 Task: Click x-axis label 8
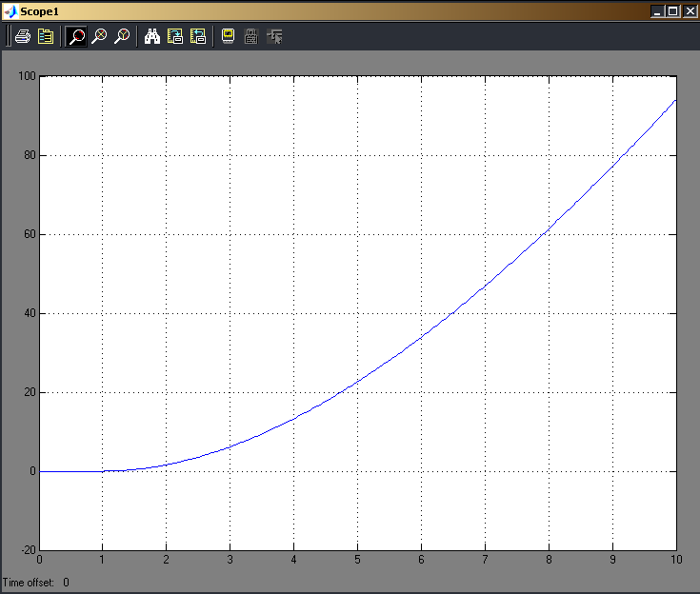click(x=549, y=560)
